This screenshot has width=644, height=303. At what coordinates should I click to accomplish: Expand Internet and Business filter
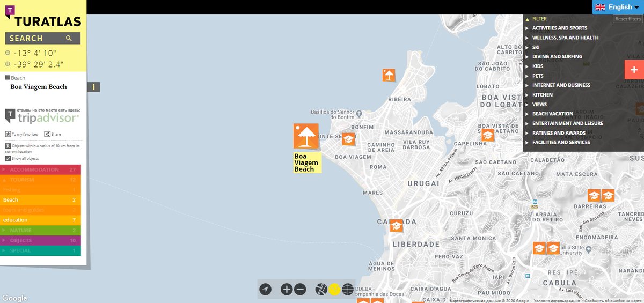pos(561,85)
